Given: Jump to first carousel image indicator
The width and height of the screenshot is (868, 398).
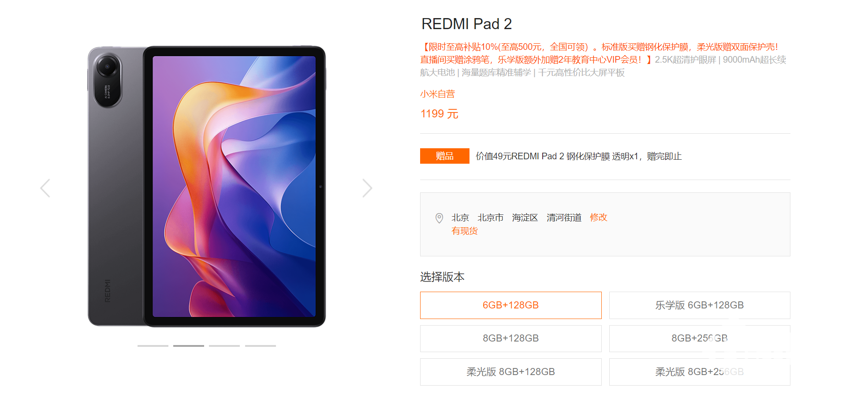Looking at the screenshot, I should pyautogui.click(x=153, y=345).
